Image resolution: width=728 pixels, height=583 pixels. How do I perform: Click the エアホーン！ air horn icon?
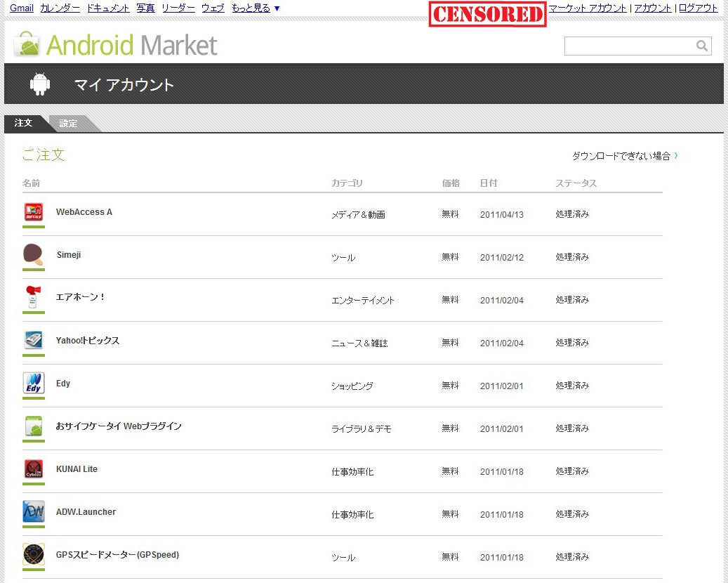tap(34, 297)
